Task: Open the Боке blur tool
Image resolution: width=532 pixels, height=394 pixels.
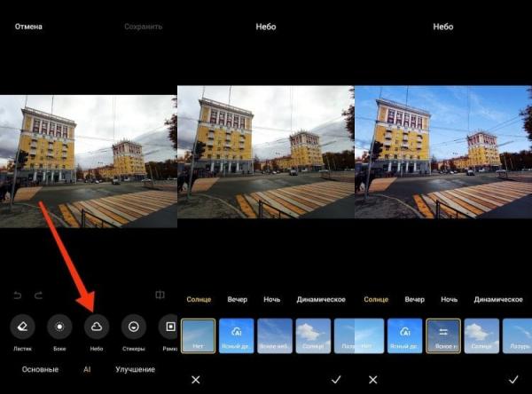Action: pos(59,327)
